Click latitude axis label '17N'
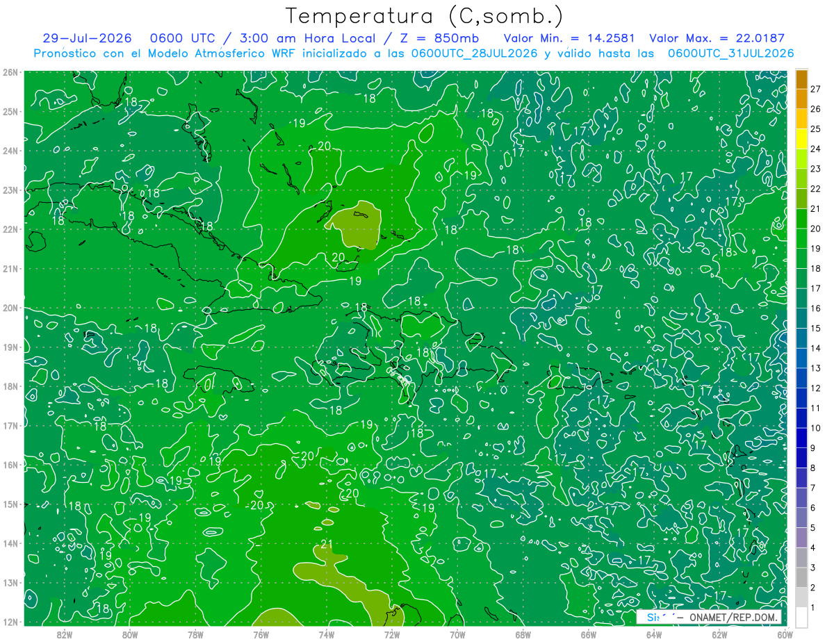834x644 pixels. (10, 425)
